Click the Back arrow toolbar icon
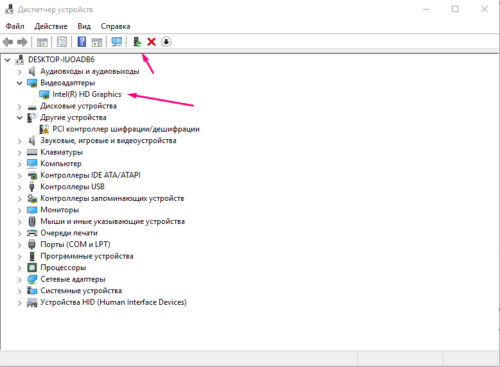500x367 pixels. click(x=8, y=42)
